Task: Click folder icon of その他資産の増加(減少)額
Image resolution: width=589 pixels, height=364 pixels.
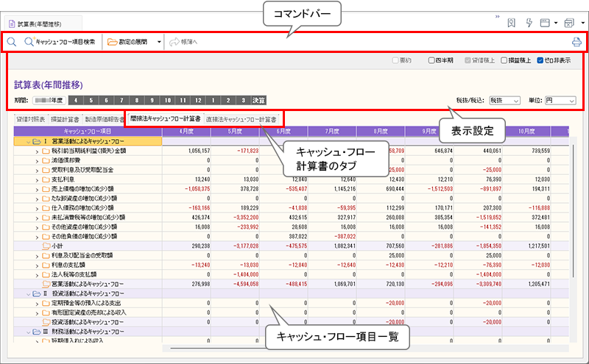Action: (x=46, y=227)
